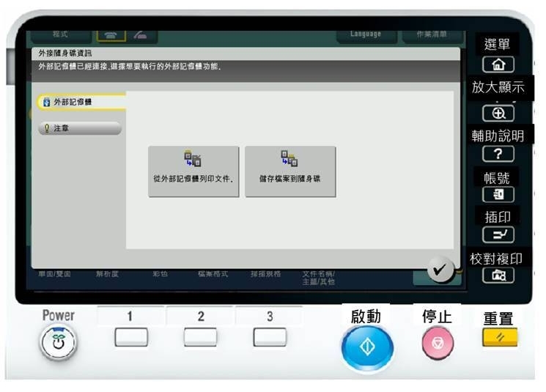The width and height of the screenshot is (546, 392).
Task: Toggle the Power button
Action: [58, 343]
